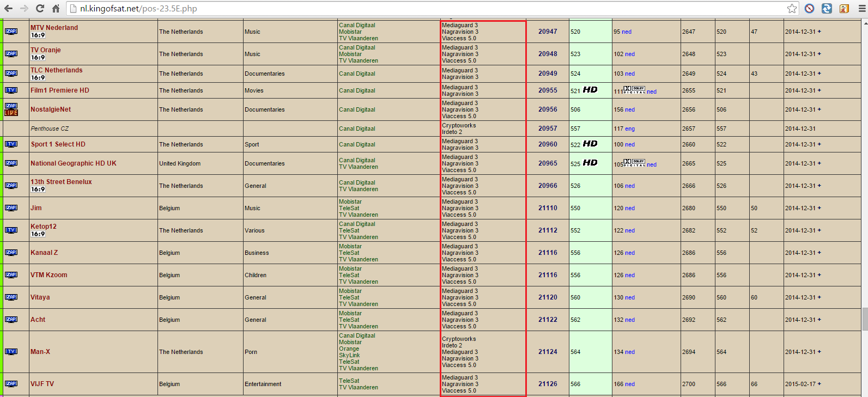
Task: Click SID 21124 in the Man-X row
Action: coord(548,352)
